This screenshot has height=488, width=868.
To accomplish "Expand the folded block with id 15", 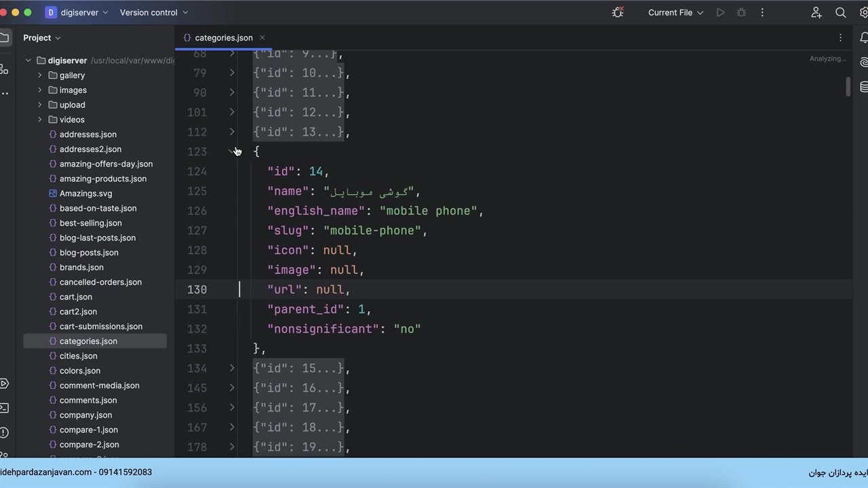I will [x=232, y=368].
